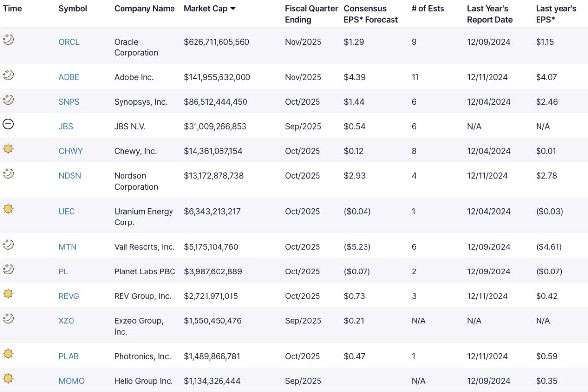This screenshot has width=588, height=392.
Task: Click the after-hours moon icon for Oracle
Action: (8, 40)
